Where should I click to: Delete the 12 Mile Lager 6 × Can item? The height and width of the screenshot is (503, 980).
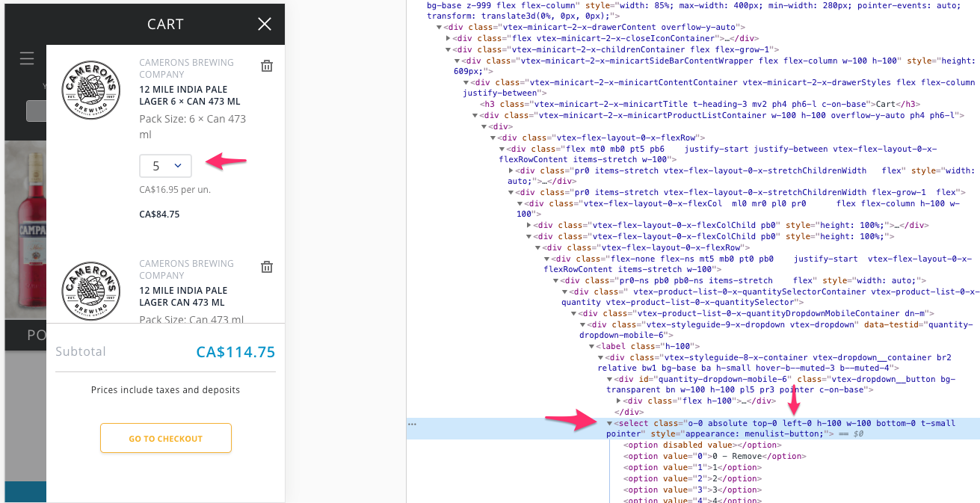coord(267,66)
